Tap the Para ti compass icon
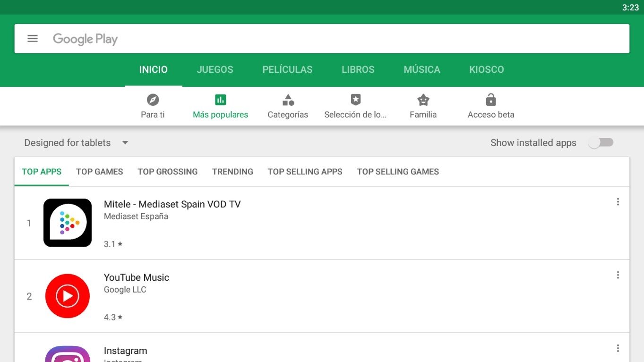Image resolution: width=644 pixels, height=362 pixels. pos(153,100)
